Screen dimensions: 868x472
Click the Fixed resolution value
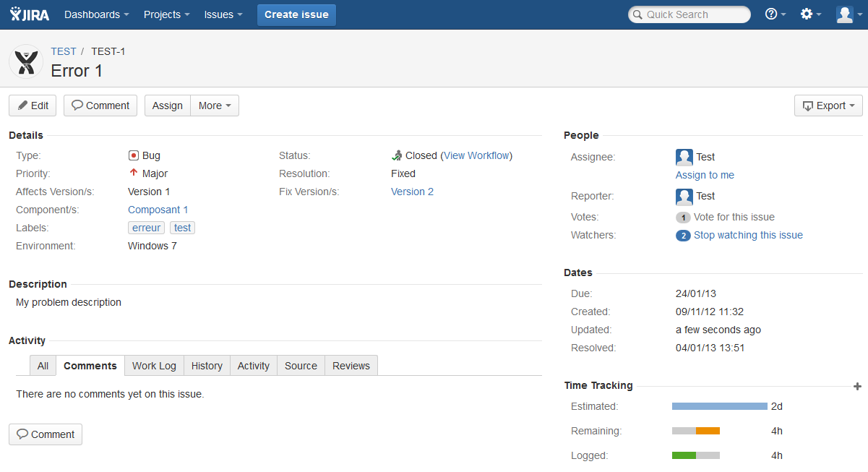[x=403, y=173]
